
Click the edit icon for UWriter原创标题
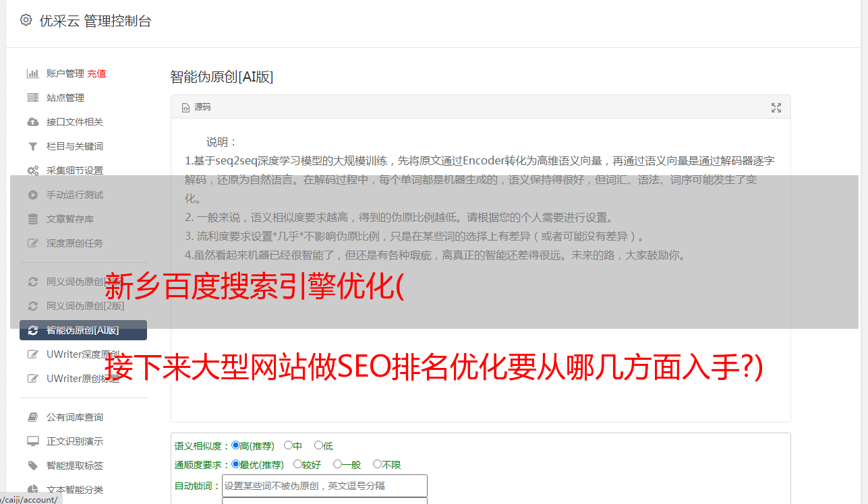click(32, 379)
